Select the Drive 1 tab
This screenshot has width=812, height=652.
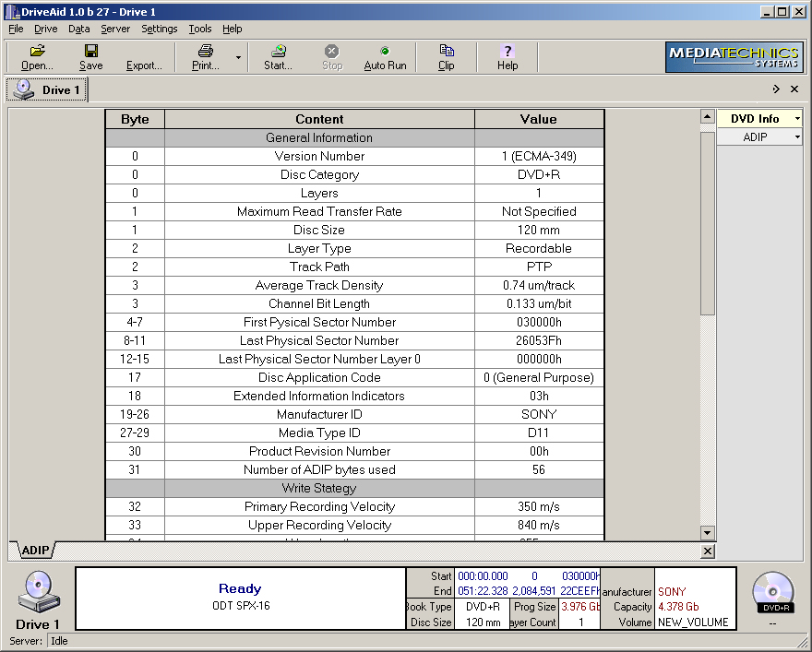[48, 90]
